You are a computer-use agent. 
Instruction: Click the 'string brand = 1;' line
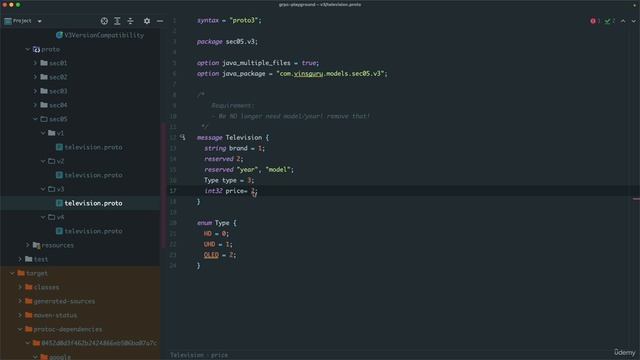[234, 148]
